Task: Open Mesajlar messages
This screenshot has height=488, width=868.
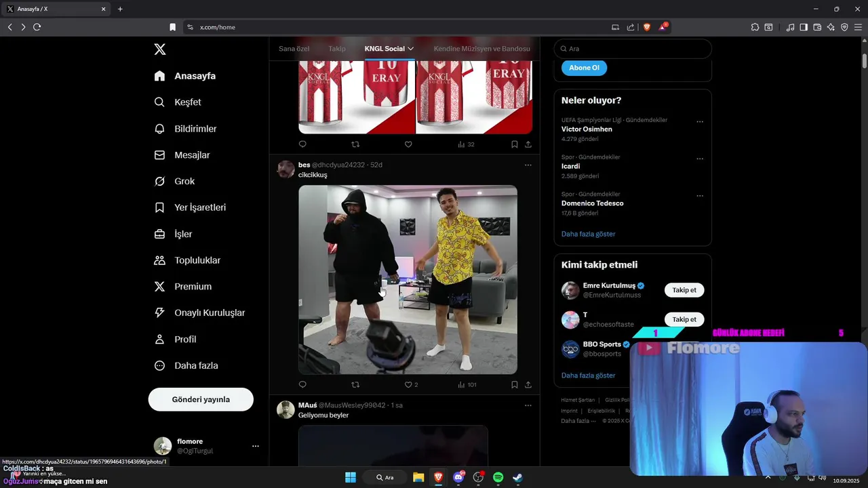Action: [x=182, y=155]
